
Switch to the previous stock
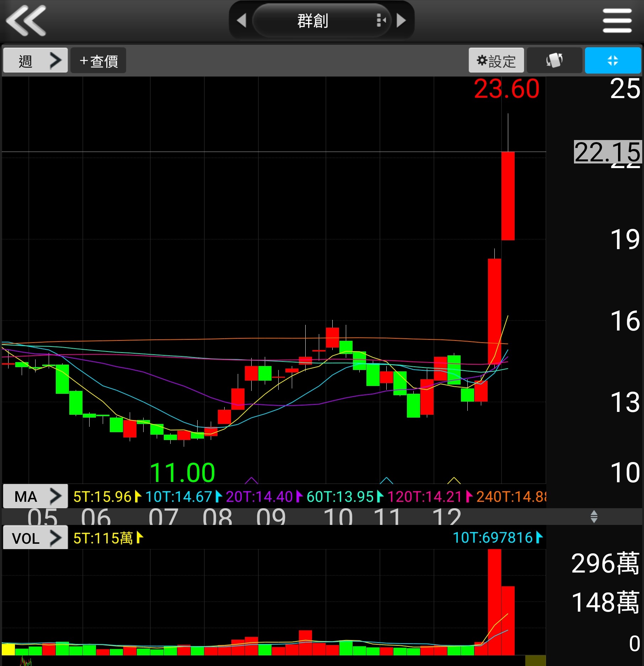242,20
